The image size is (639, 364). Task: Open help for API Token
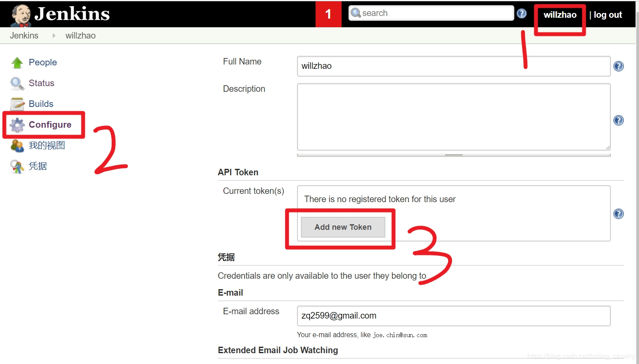pyautogui.click(x=619, y=214)
